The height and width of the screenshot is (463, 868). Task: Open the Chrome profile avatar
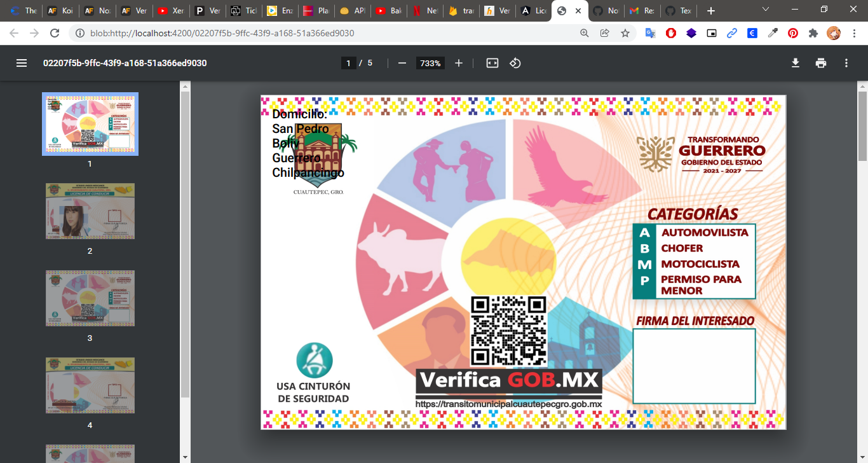(x=833, y=33)
